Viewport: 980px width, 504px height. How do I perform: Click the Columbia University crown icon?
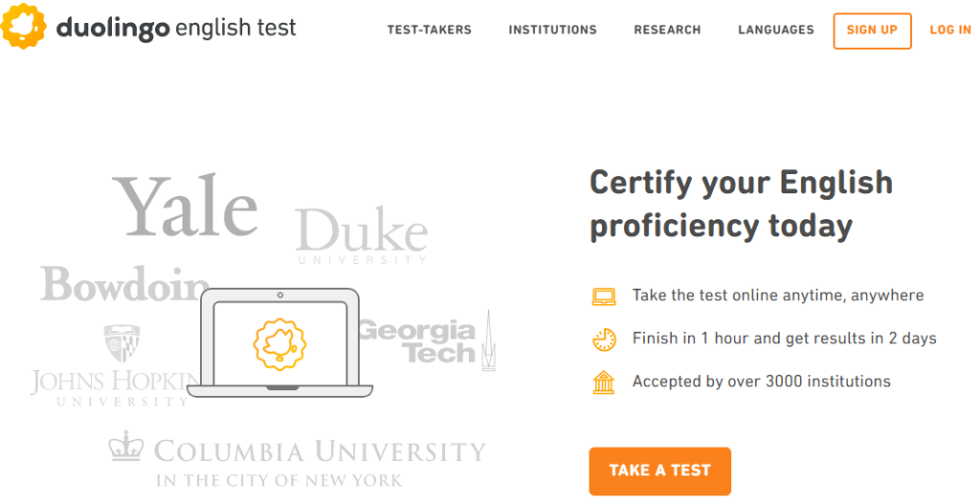(x=124, y=447)
